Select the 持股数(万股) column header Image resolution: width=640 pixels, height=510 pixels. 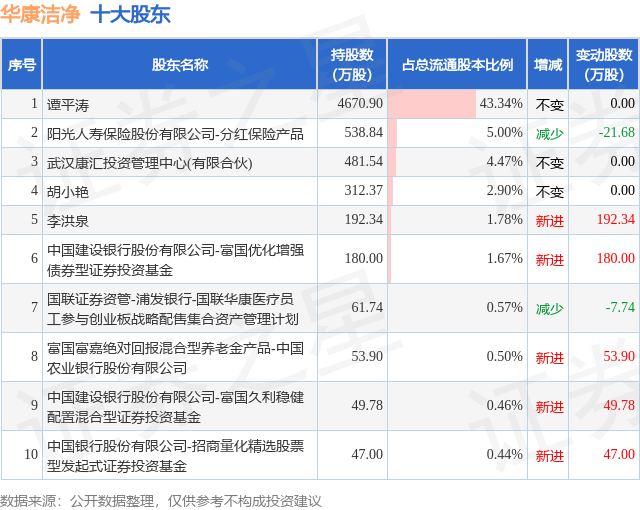[x=352, y=64]
